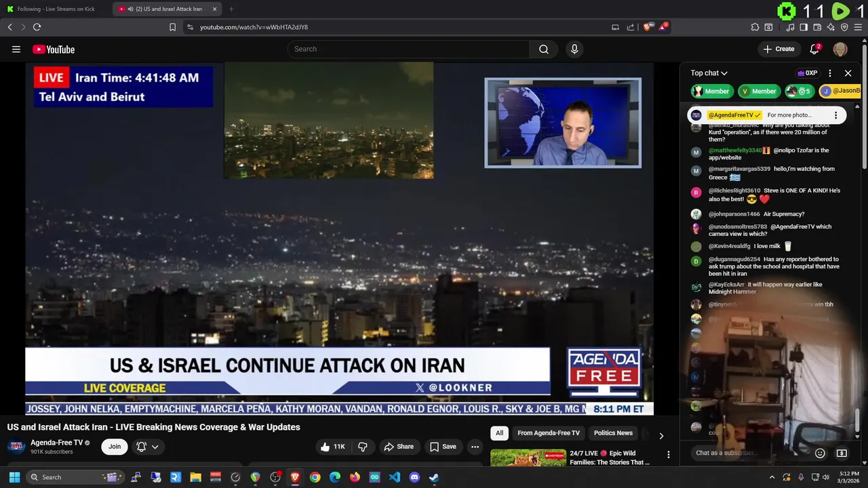Select the US and Israel Attack Iran tab
This screenshot has height=488, width=868.
coord(167,9)
